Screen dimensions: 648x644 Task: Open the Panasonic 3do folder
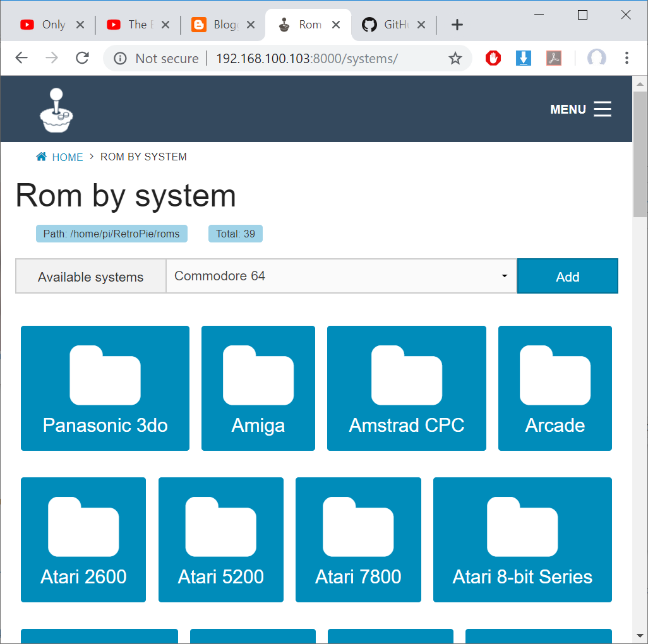pos(105,388)
